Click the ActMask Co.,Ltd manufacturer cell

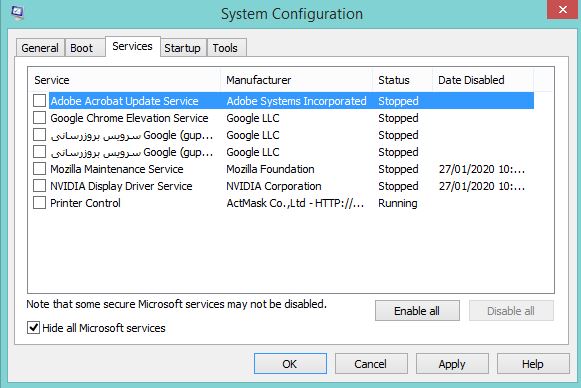click(x=295, y=203)
